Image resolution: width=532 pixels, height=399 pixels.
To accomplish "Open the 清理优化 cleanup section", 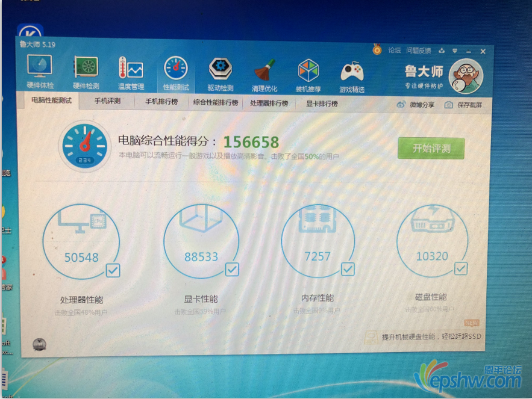I will [x=264, y=75].
